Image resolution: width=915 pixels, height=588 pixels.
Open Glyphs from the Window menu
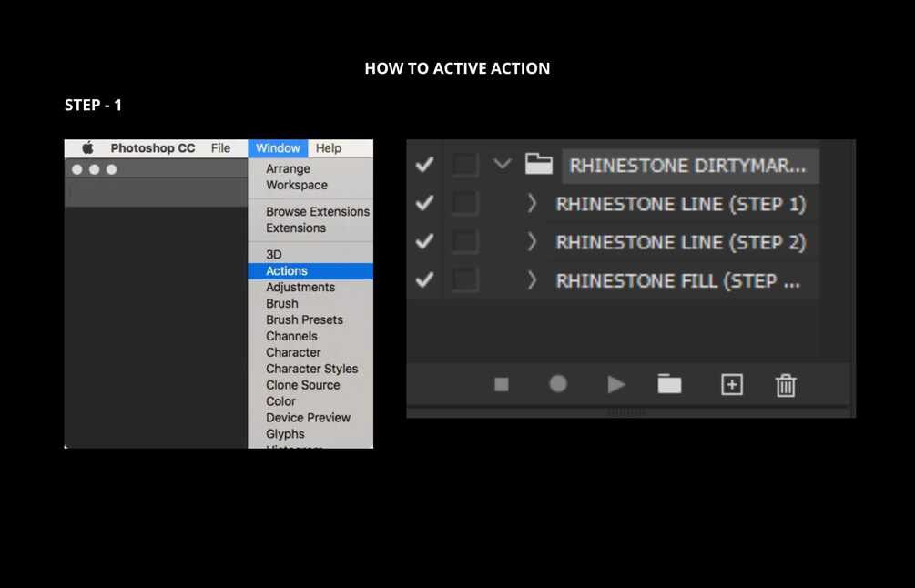285,434
